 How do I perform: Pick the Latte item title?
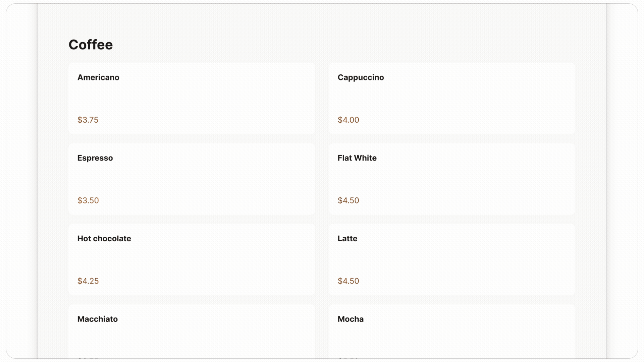[x=347, y=239]
